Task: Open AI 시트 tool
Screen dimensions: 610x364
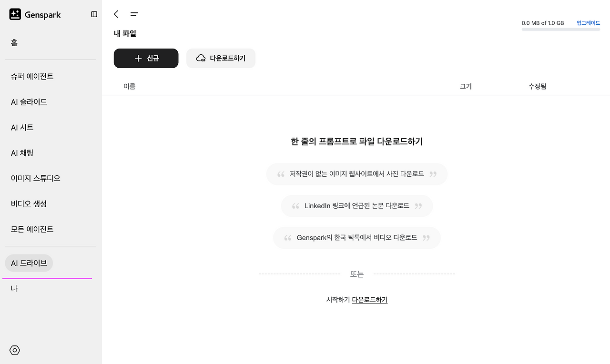Action: click(22, 127)
